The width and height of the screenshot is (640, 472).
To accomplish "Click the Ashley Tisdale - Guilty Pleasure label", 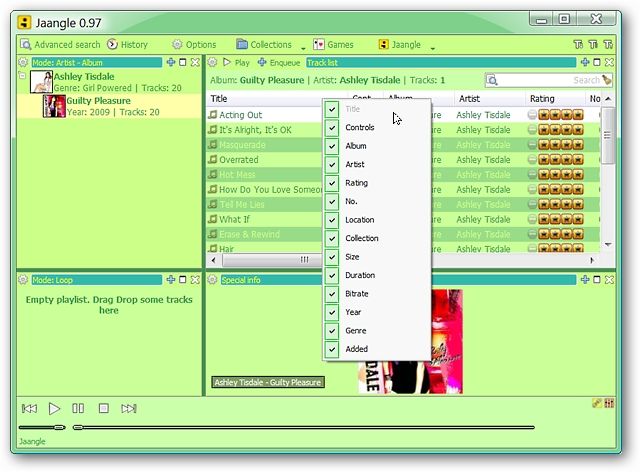I will click(268, 382).
